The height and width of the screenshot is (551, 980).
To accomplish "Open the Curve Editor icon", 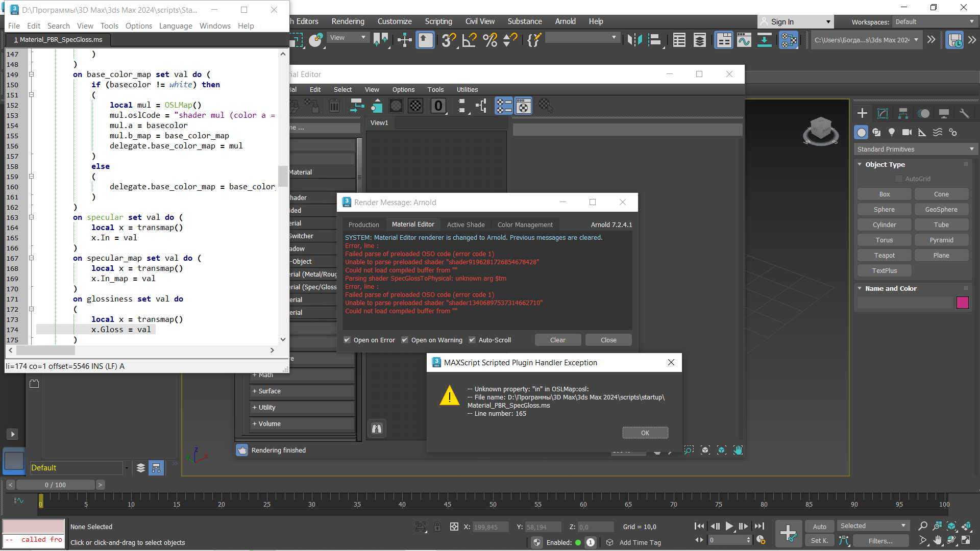I will (744, 40).
